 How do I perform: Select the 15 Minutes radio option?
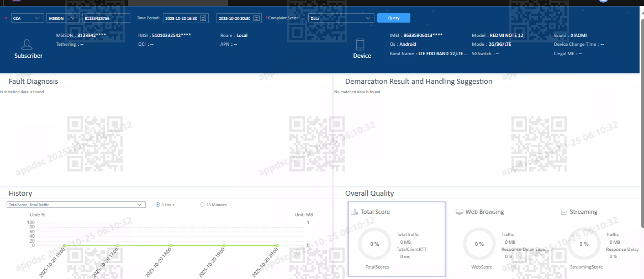point(202,205)
